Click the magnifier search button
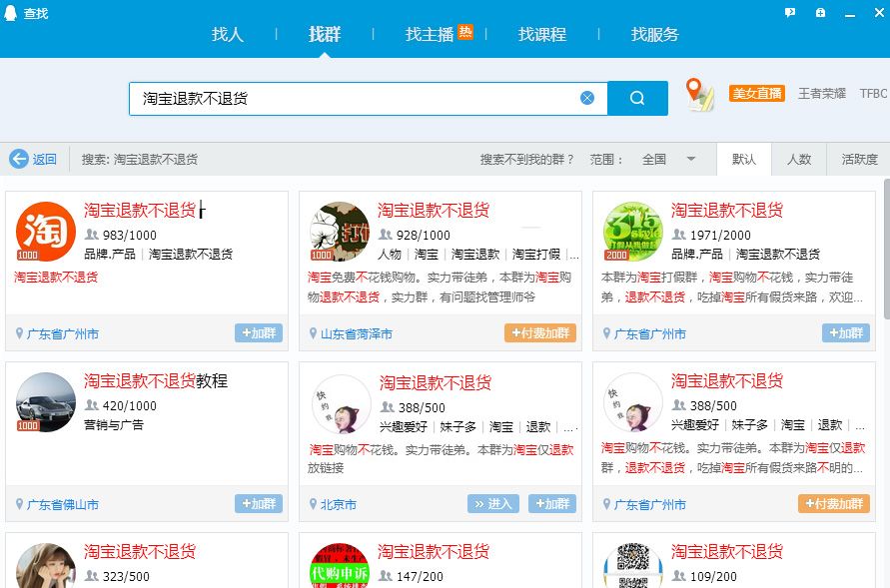This screenshot has width=890, height=588. click(637, 98)
